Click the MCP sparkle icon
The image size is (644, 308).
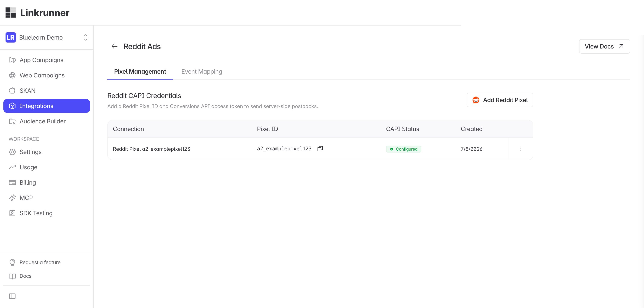point(12,198)
